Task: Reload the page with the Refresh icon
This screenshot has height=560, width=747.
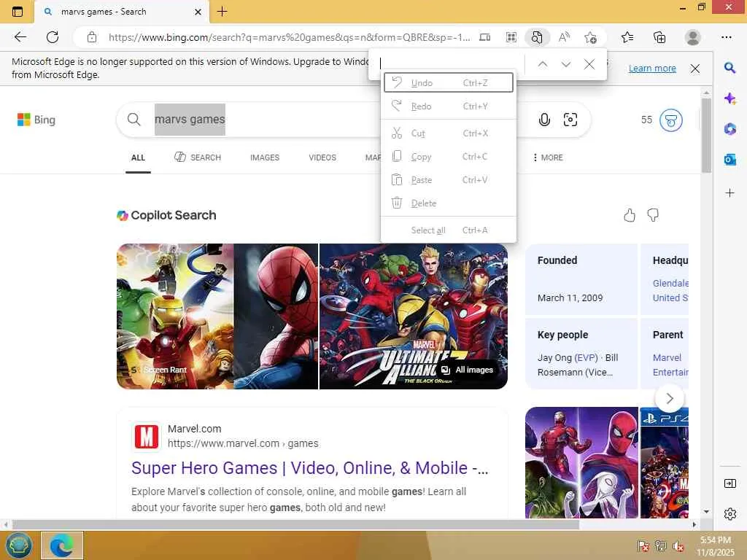Action: coord(53,37)
